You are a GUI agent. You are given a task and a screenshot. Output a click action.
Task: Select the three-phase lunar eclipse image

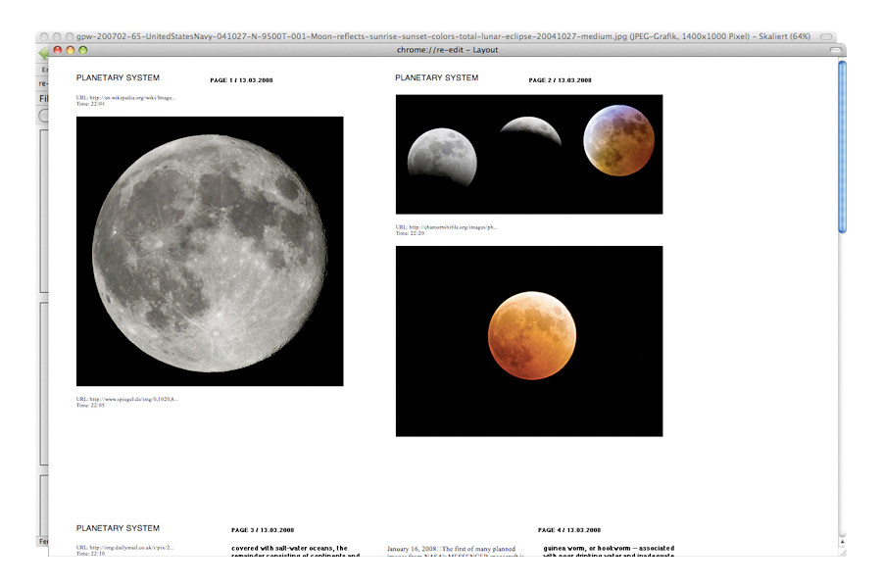529,154
